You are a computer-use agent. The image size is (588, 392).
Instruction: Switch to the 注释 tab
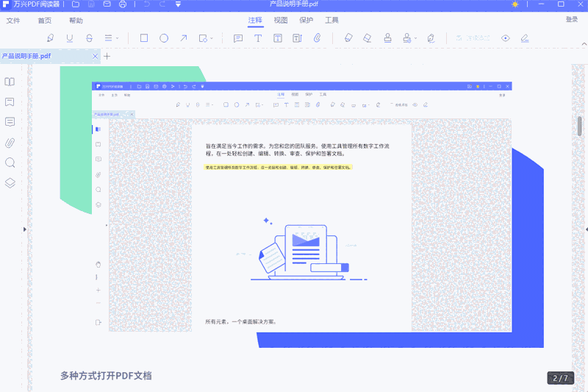point(255,21)
